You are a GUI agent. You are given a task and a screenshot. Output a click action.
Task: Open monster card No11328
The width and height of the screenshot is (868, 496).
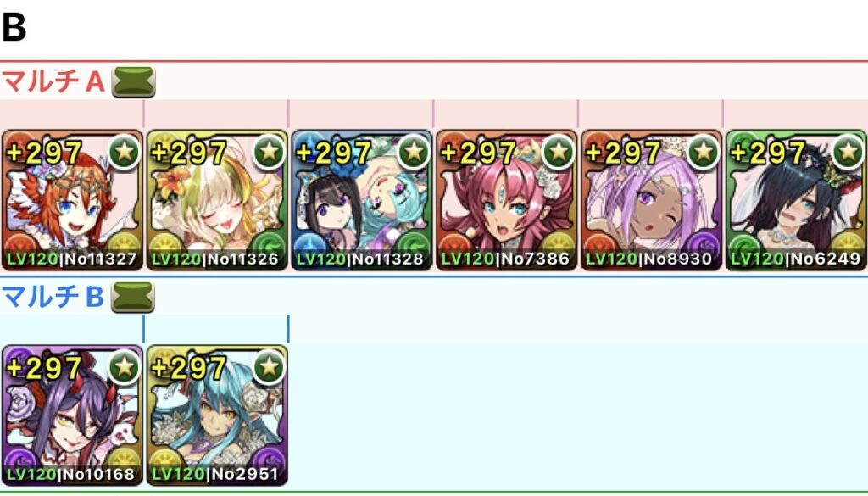(362, 200)
